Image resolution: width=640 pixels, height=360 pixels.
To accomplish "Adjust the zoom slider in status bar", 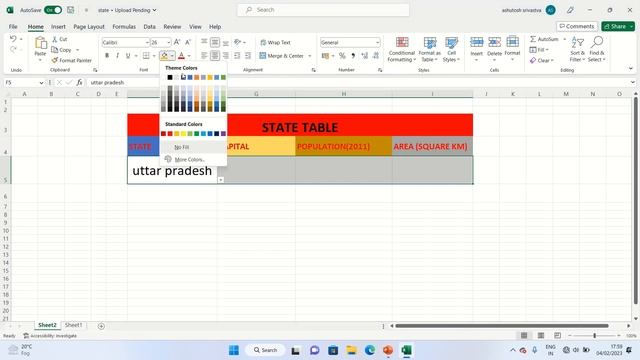I will pos(595,336).
